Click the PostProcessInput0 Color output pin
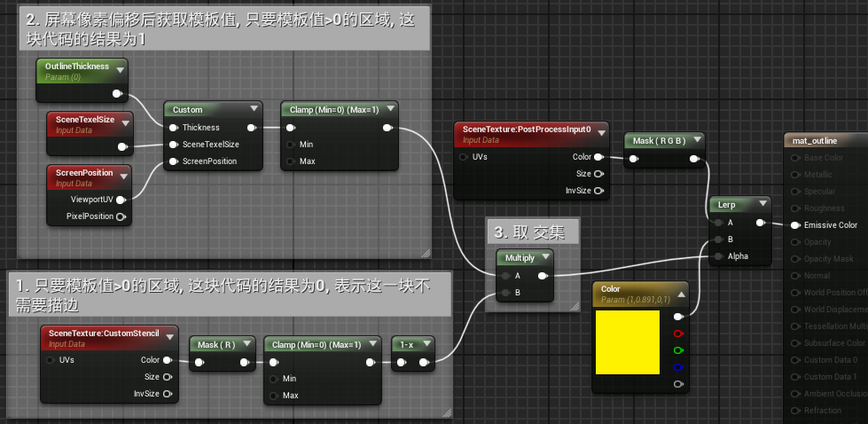The height and width of the screenshot is (424, 868). [598, 157]
